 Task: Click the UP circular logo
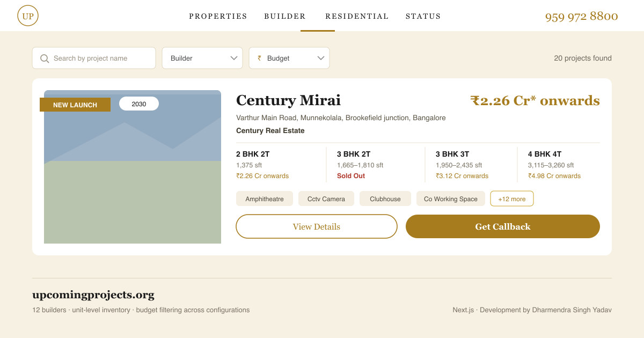coord(28,16)
